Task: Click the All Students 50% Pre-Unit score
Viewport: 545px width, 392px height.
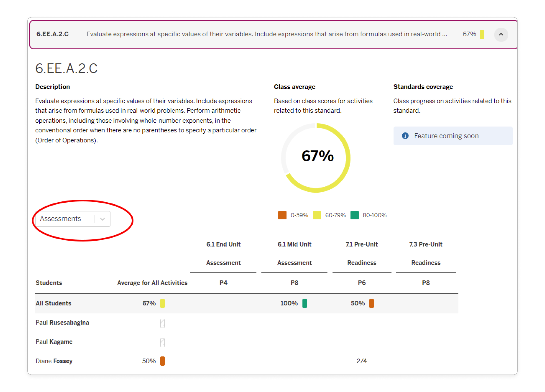Action: (358, 303)
